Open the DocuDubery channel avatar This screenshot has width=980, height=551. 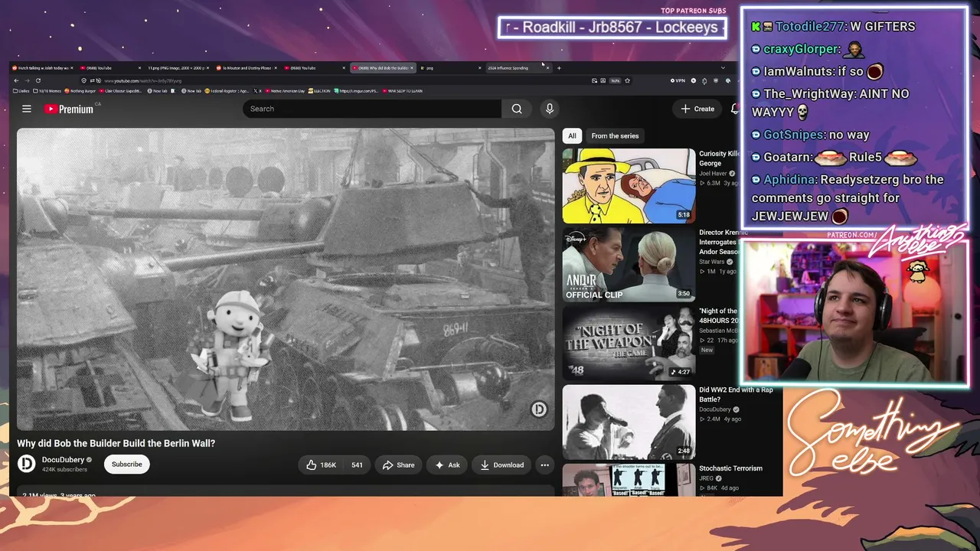pos(27,464)
